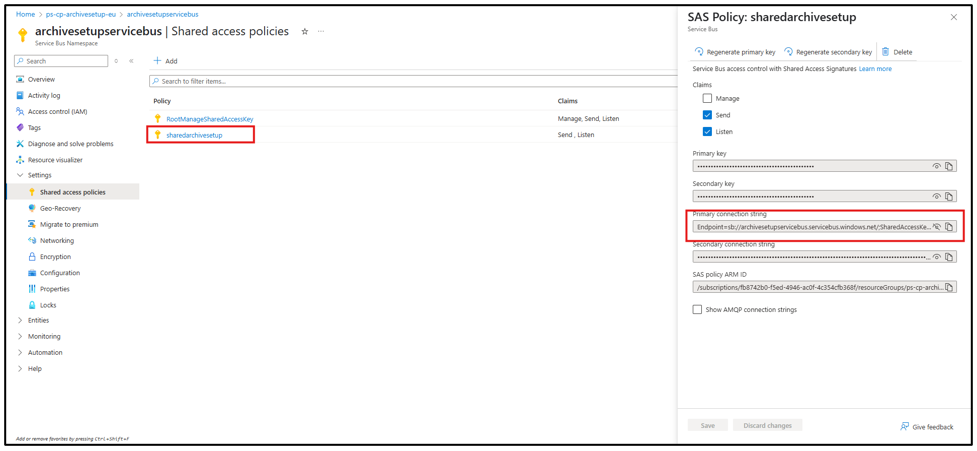977x451 pixels.
Task: Click the Search to filter items field
Action: 410,81
